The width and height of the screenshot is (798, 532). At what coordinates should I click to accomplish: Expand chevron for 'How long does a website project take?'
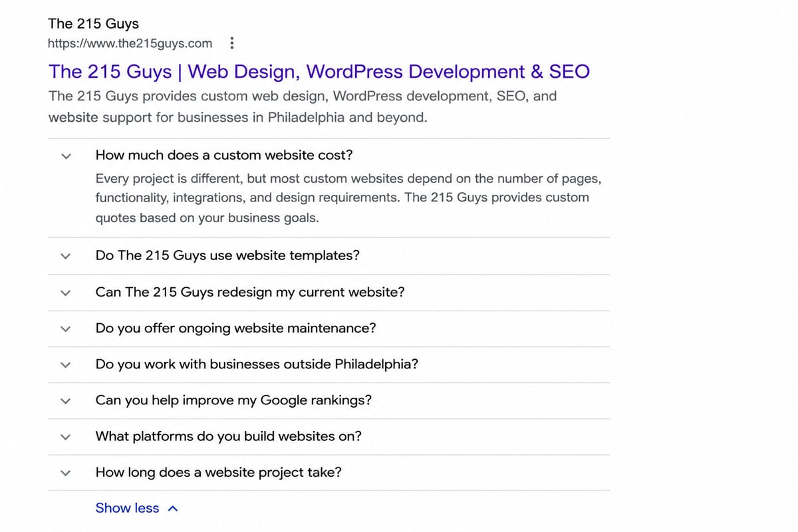[x=65, y=473]
